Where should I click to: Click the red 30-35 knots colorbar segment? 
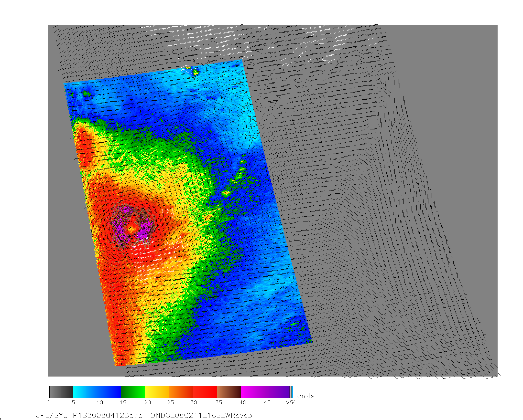click(x=205, y=392)
